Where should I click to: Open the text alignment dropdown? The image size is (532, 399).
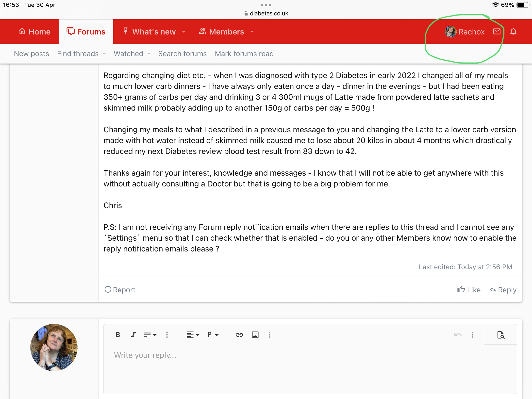click(x=193, y=335)
